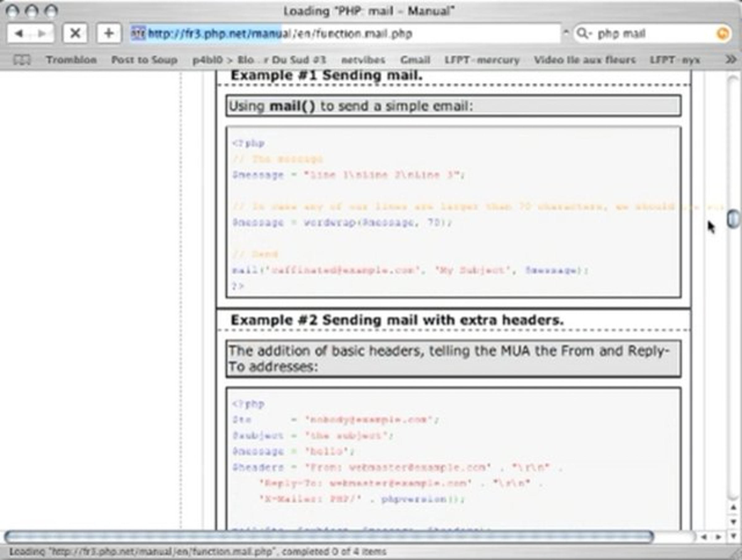Screen dimensions: 742x560
Task: Click the '// Send' code comment
Action: coord(255,254)
